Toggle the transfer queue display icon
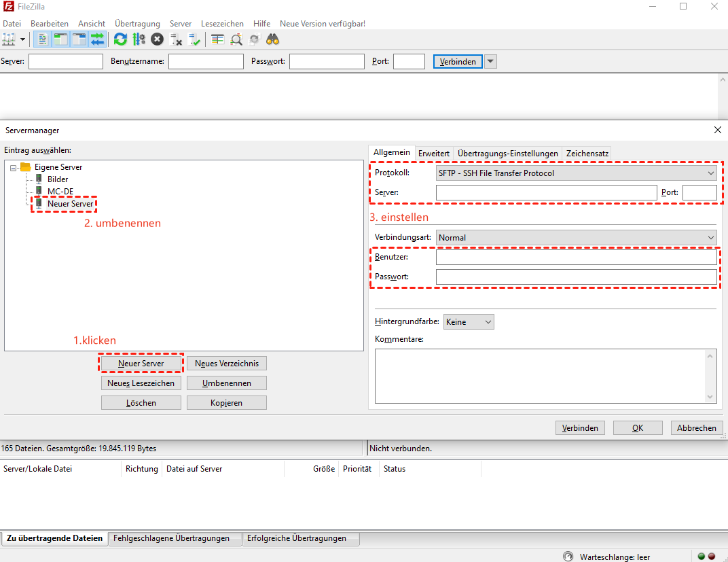Image resolution: width=728 pixels, height=562 pixels. [x=97, y=39]
